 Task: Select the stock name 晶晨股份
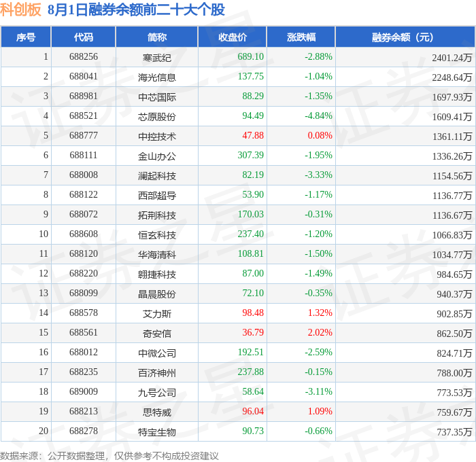pos(157,294)
